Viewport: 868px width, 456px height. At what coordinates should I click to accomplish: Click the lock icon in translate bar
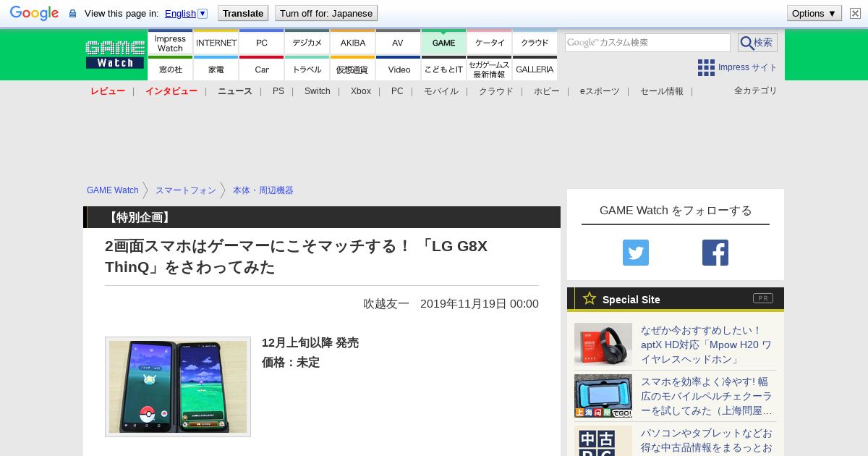[x=72, y=13]
